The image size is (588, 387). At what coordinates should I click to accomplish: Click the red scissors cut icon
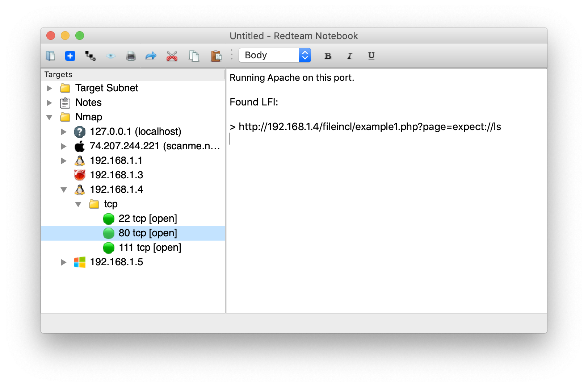pos(172,56)
